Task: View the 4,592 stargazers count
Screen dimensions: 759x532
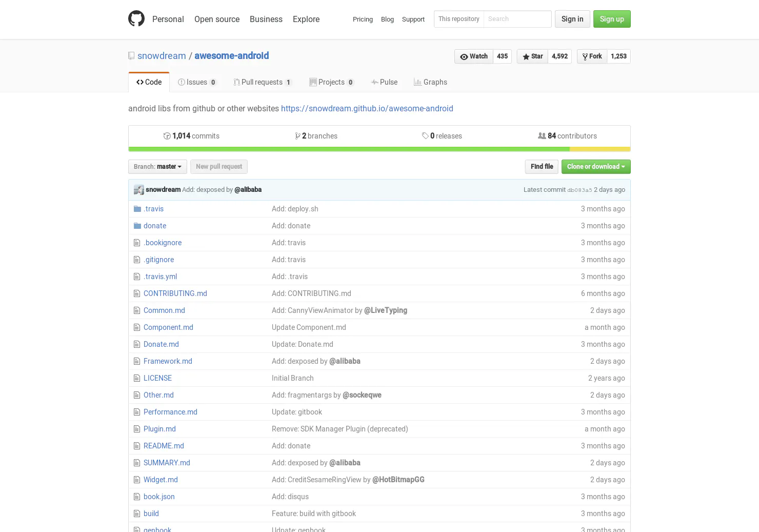Action: (560, 56)
